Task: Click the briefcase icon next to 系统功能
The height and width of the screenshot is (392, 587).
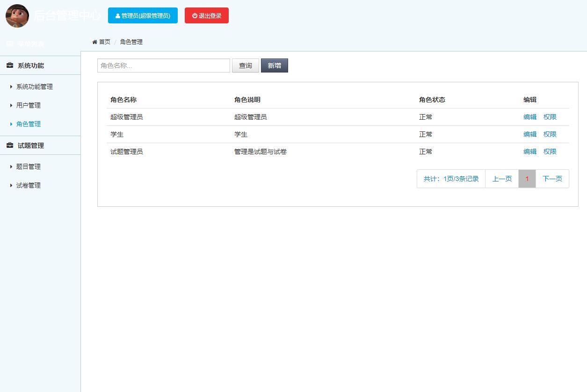Action: coord(9,65)
